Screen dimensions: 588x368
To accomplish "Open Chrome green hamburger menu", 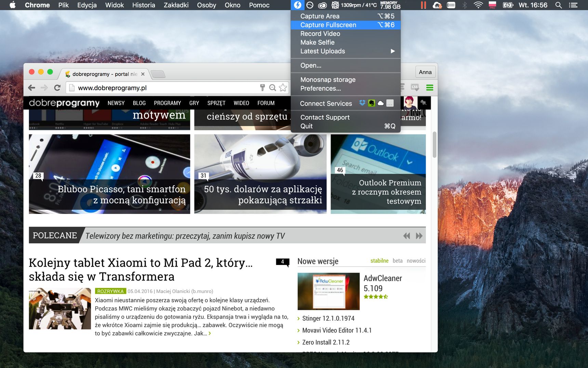I will pos(430,88).
